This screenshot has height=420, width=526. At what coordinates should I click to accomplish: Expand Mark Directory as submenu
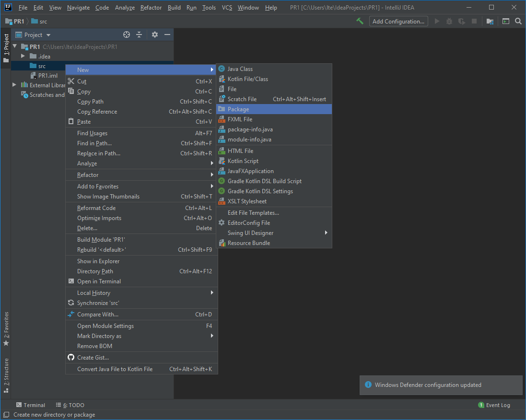[x=141, y=336]
